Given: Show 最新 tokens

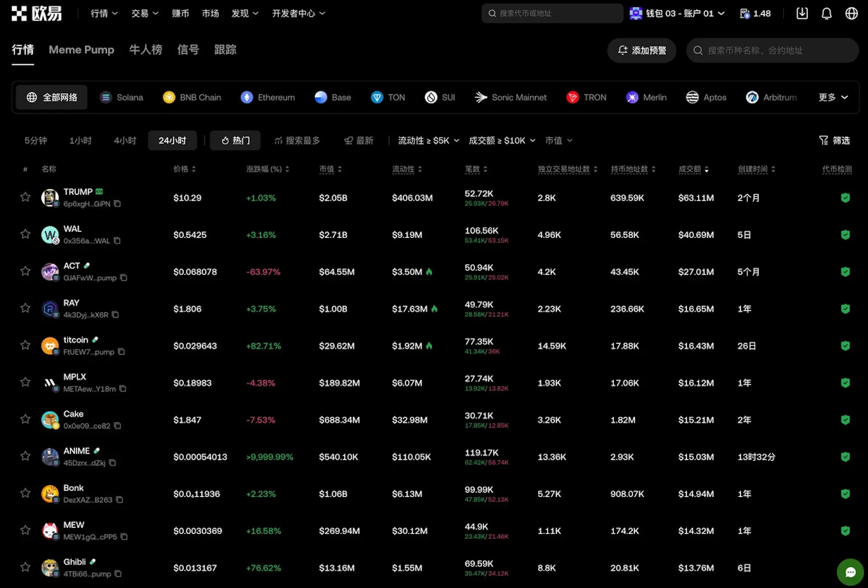Looking at the screenshot, I should click(x=359, y=140).
